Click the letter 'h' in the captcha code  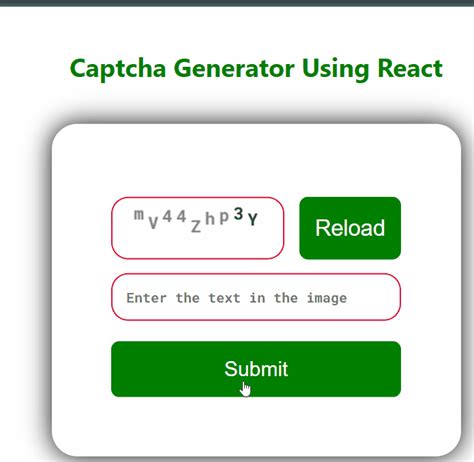[x=210, y=219]
